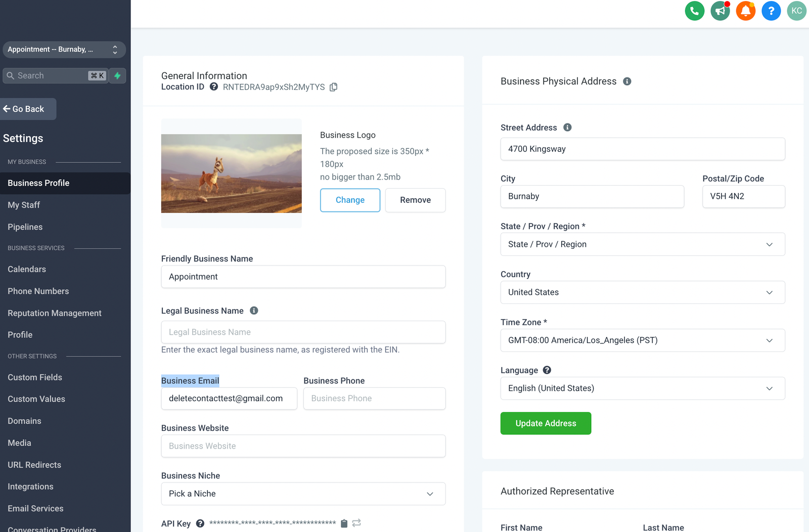Open the account switcher Appointment -- Burnaby
This screenshot has height=532, width=809.
pos(64,50)
